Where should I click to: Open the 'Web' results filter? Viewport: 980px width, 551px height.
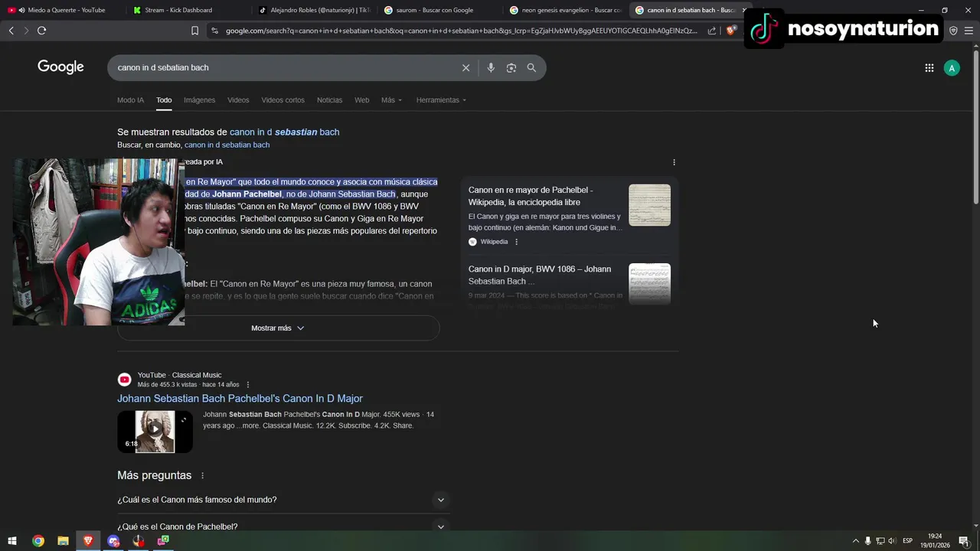[361, 100]
